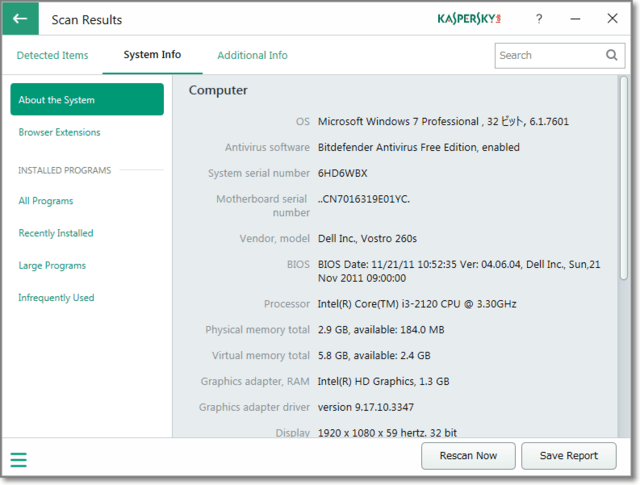Click the Save Report button
The width and height of the screenshot is (640, 485).
pos(568,455)
